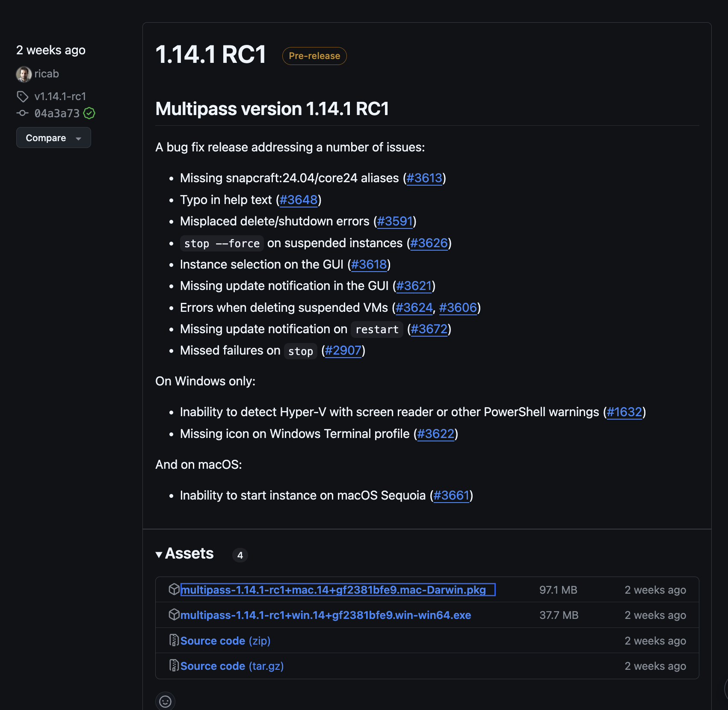This screenshot has height=710, width=728.
Task: Click the package icon for mac-Darwin.pkg asset
Action: tap(174, 589)
